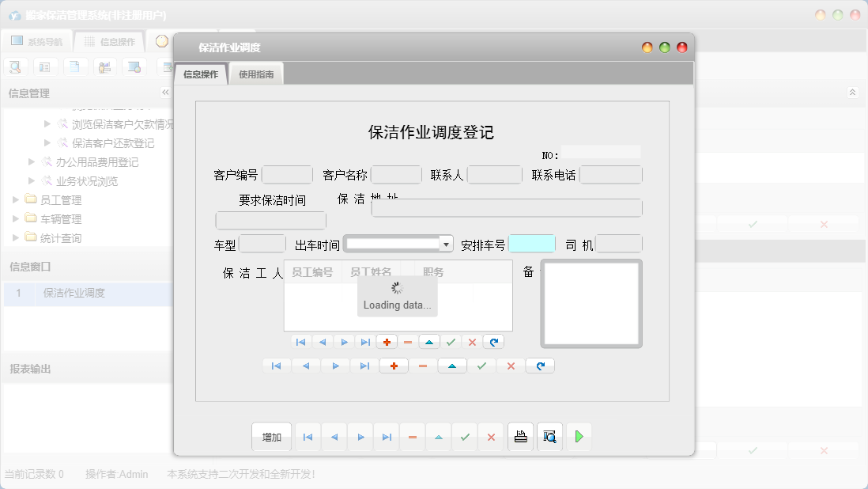Click the report list icon in the toolbar
The height and width of the screenshot is (489, 868).
coord(45,66)
